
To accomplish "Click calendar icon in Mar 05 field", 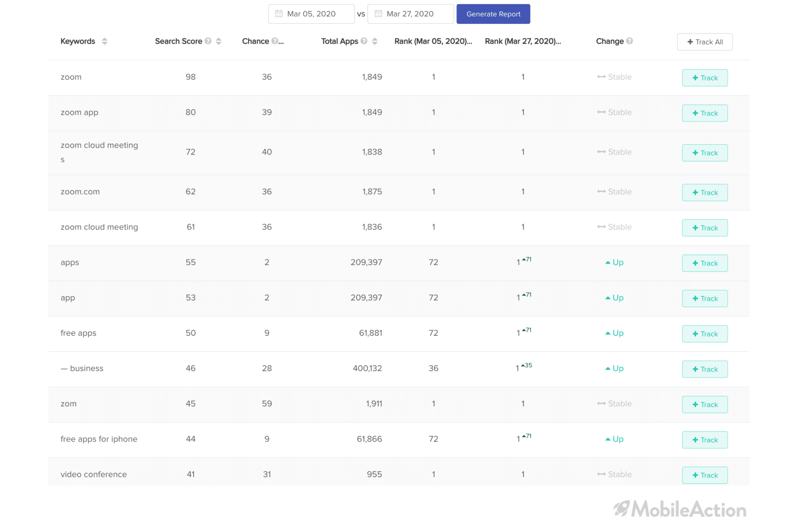I will click(x=279, y=14).
